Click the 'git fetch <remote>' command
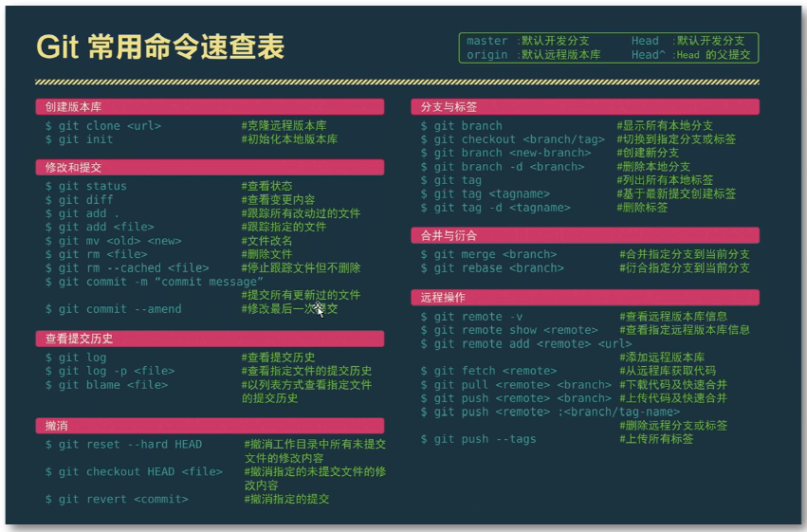The width and height of the screenshot is (807, 532). pyautogui.click(x=488, y=371)
